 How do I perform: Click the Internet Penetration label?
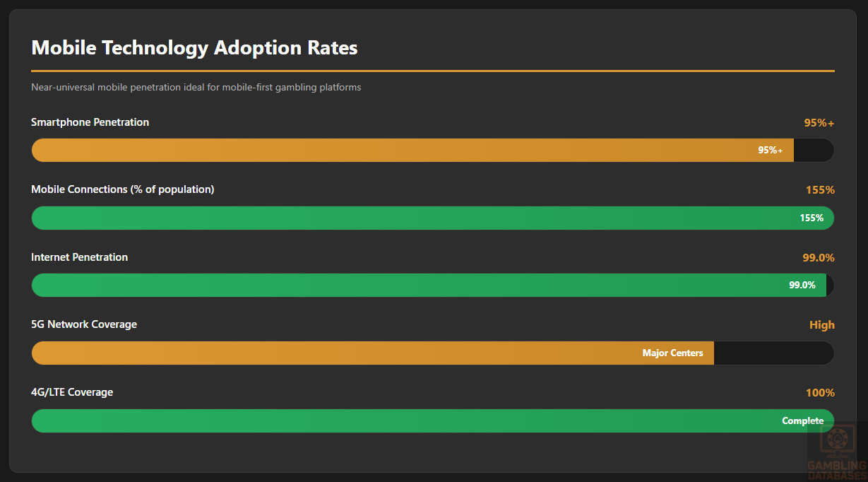click(79, 257)
